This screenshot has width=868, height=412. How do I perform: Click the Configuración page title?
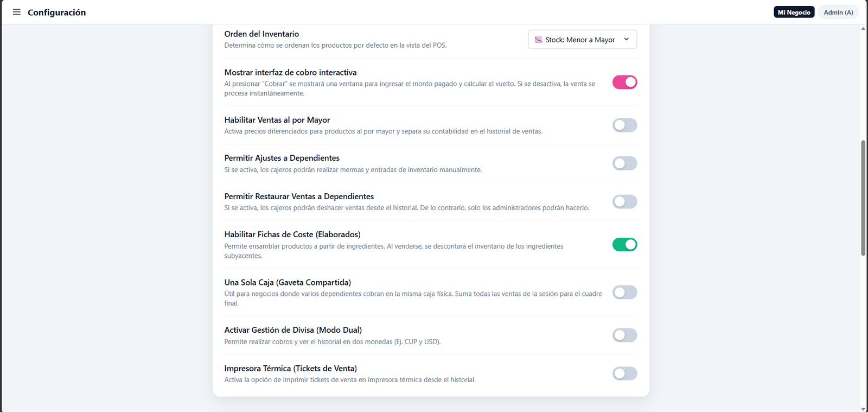tap(56, 12)
